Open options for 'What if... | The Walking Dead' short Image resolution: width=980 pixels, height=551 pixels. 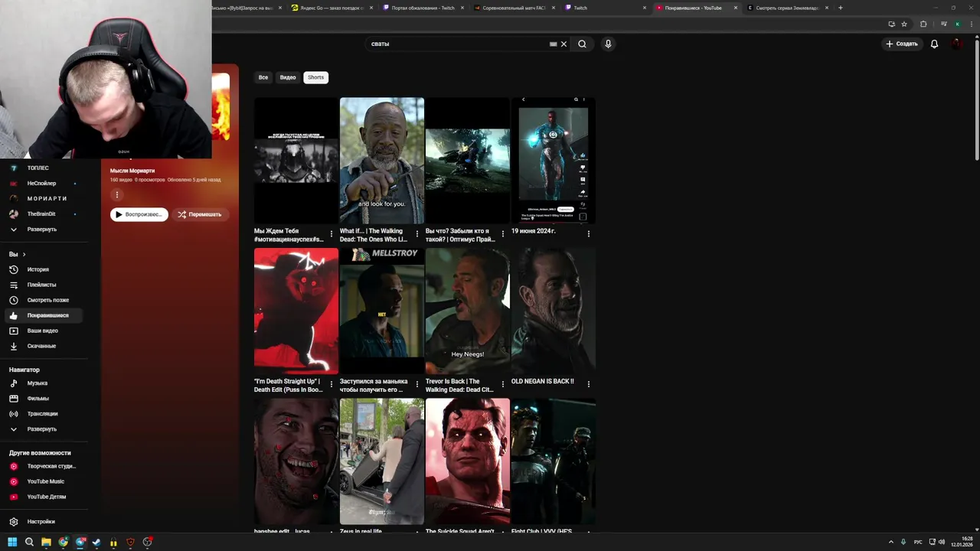(417, 233)
